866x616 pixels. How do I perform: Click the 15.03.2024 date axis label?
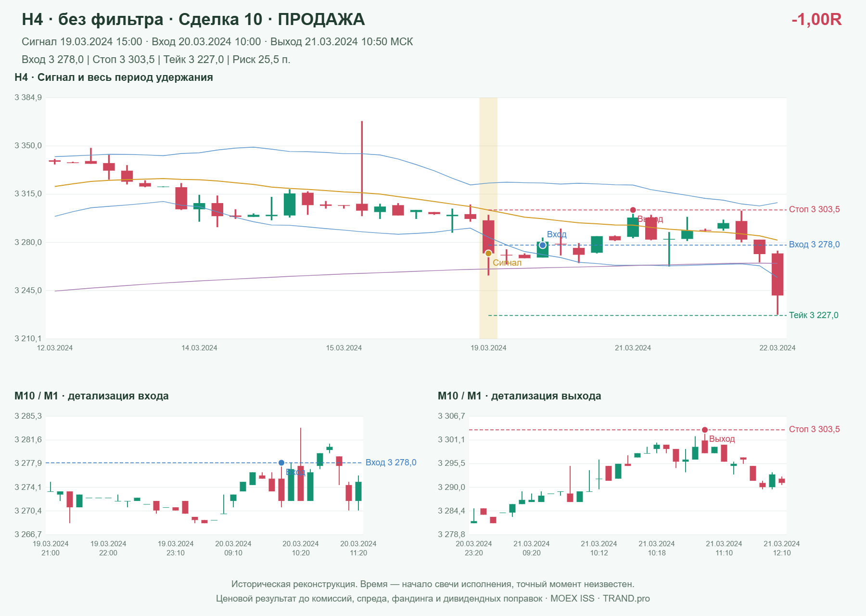coord(344,348)
